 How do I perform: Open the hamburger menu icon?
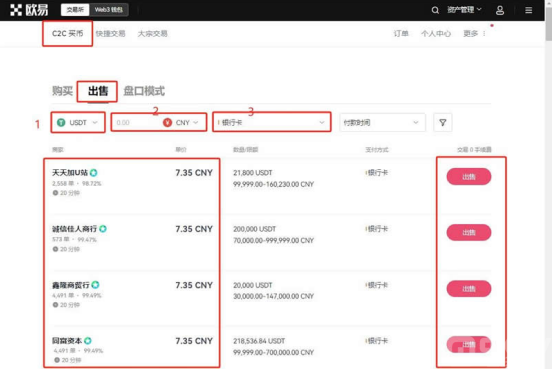528,10
